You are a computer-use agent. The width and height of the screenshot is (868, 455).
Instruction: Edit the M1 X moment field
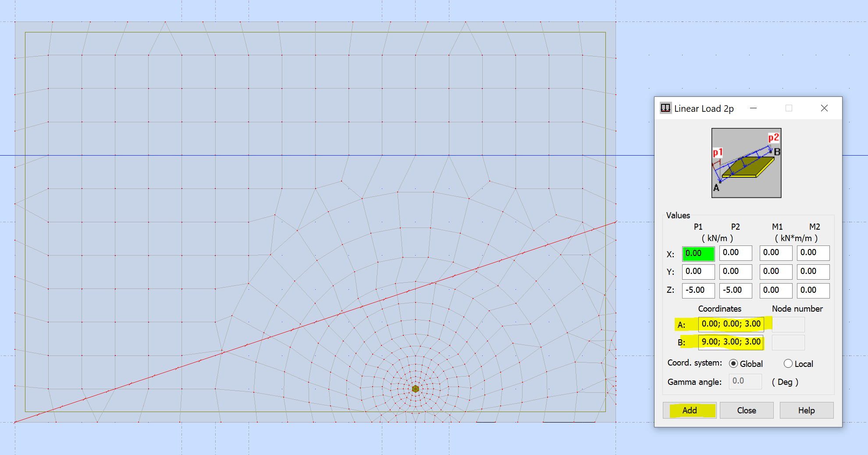pos(776,253)
